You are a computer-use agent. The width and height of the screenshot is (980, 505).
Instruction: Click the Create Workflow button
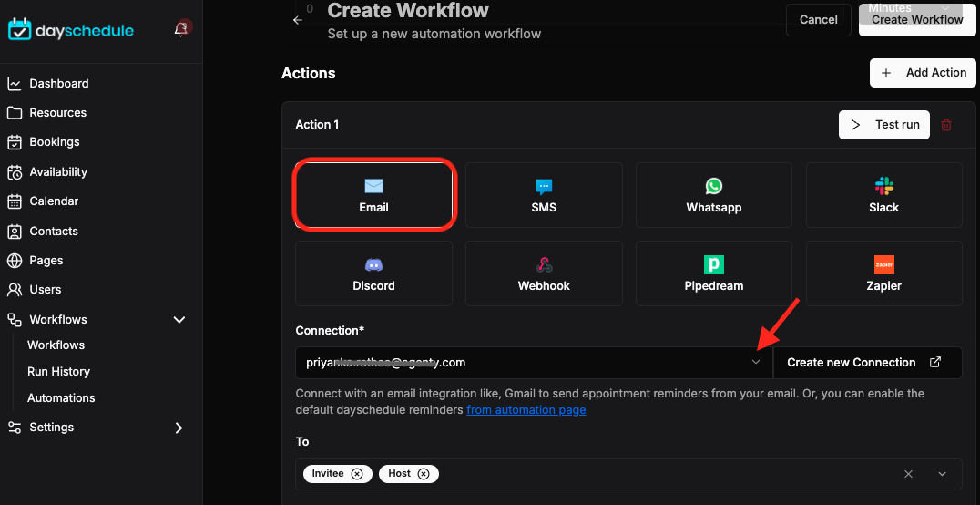click(917, 20)
